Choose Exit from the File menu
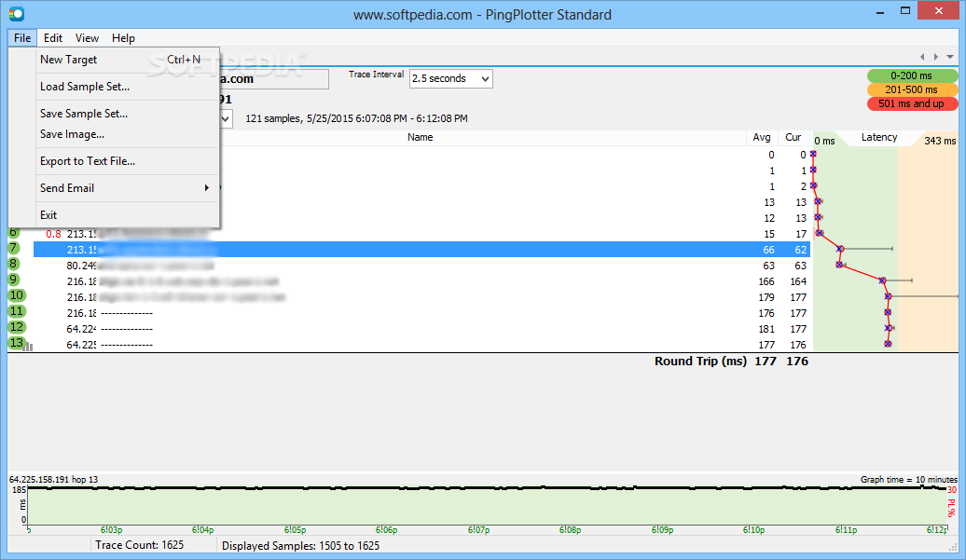 [127, 215]
